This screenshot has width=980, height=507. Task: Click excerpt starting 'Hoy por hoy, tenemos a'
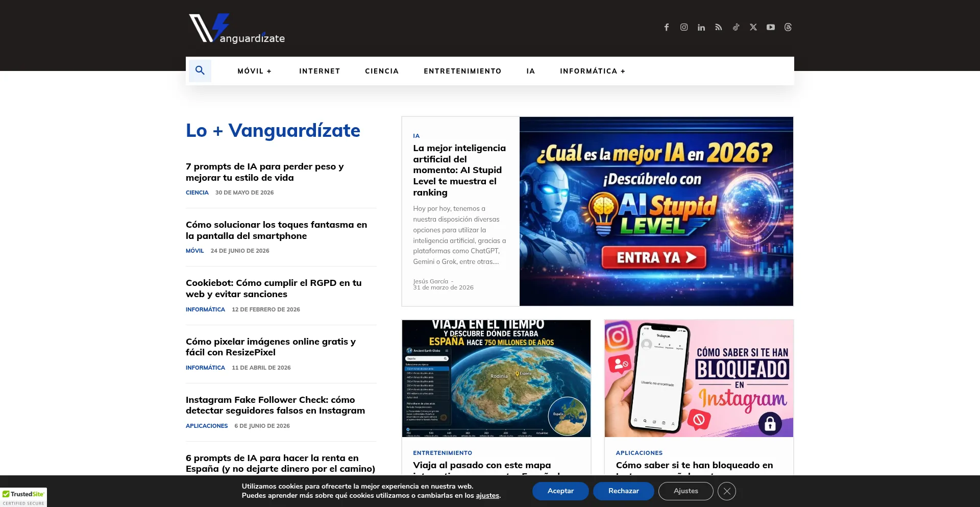(x=459, y=235)
